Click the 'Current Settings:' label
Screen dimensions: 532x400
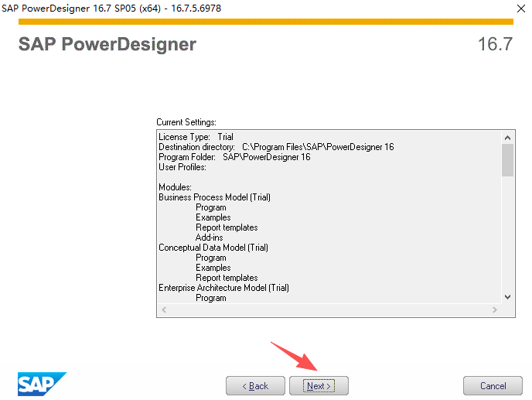click(186, 122)
